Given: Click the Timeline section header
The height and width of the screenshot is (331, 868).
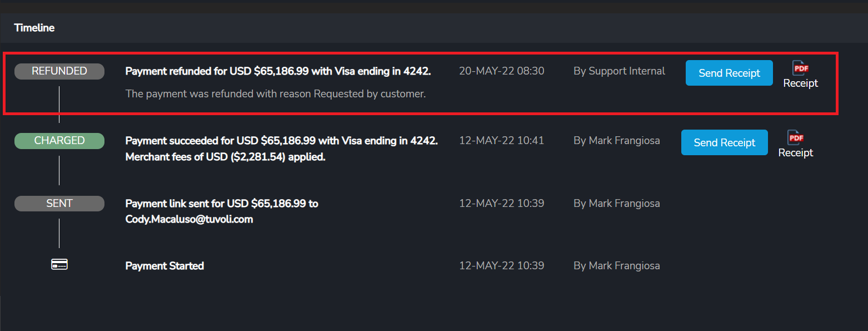Looking at the screenshot, I should coord(34,28).
